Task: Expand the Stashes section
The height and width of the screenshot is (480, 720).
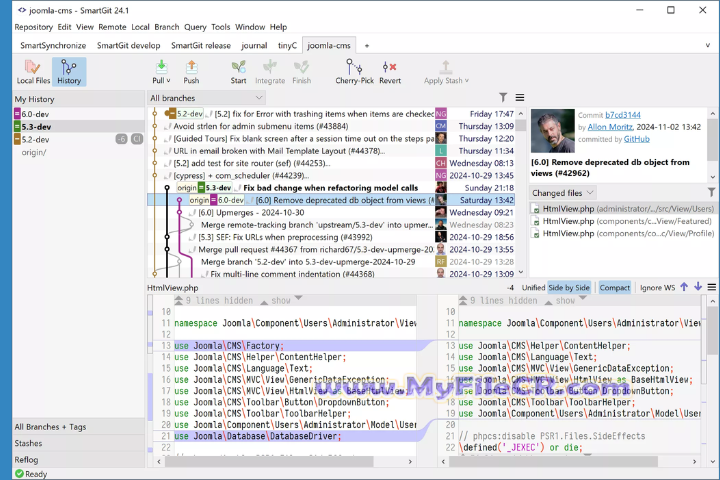Action: (79, 443)
